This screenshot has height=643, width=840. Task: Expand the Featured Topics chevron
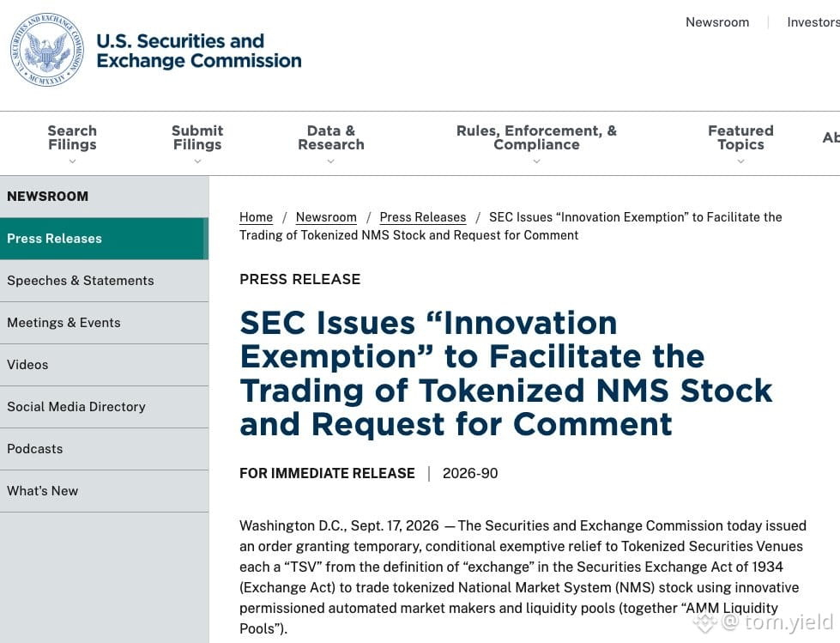point(740,161)
